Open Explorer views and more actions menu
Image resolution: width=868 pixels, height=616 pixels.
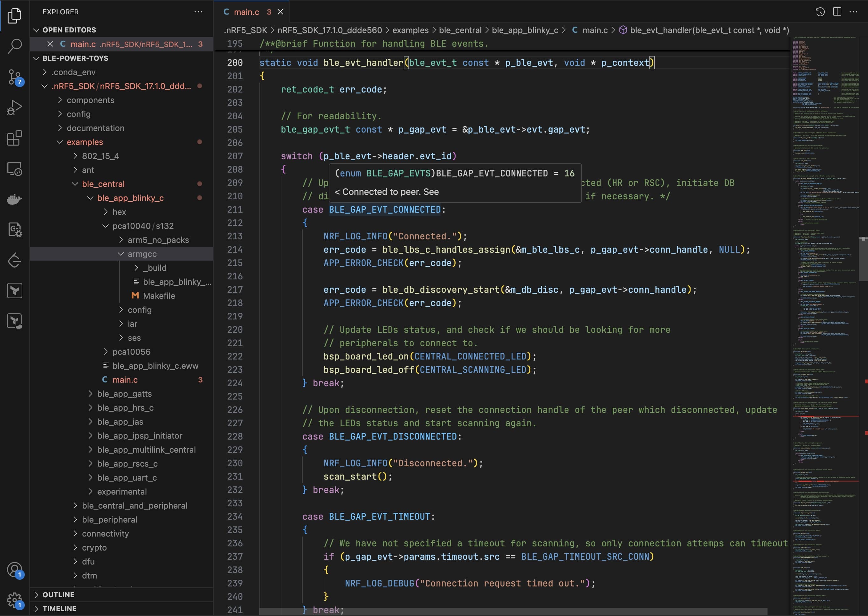click(x=198, y=12)
